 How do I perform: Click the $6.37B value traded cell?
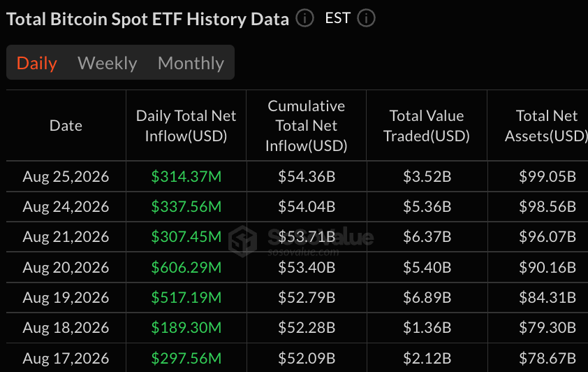pos(427,237)
